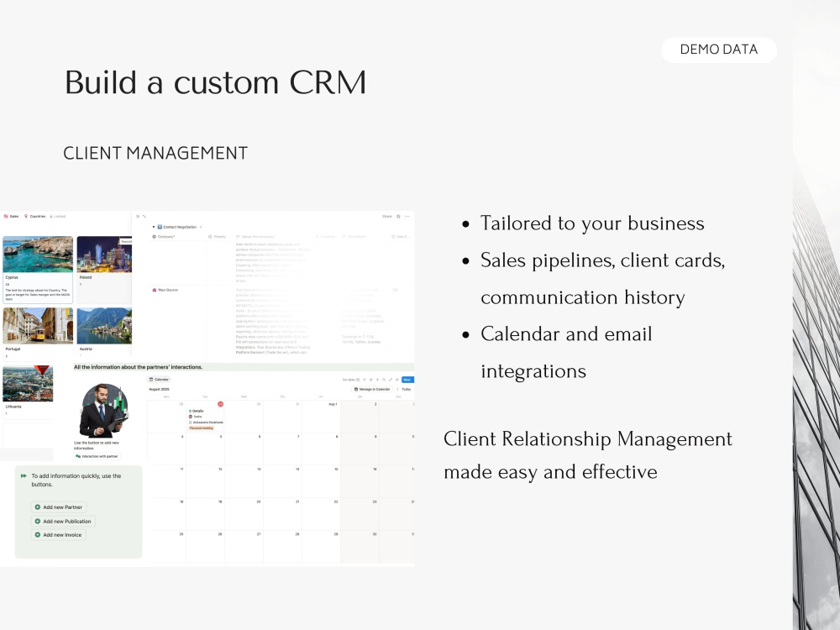The width and height of the screenshot is (840, 630).
Task: Click the partners' interactions heading
Action: click(x=139, y=367)
